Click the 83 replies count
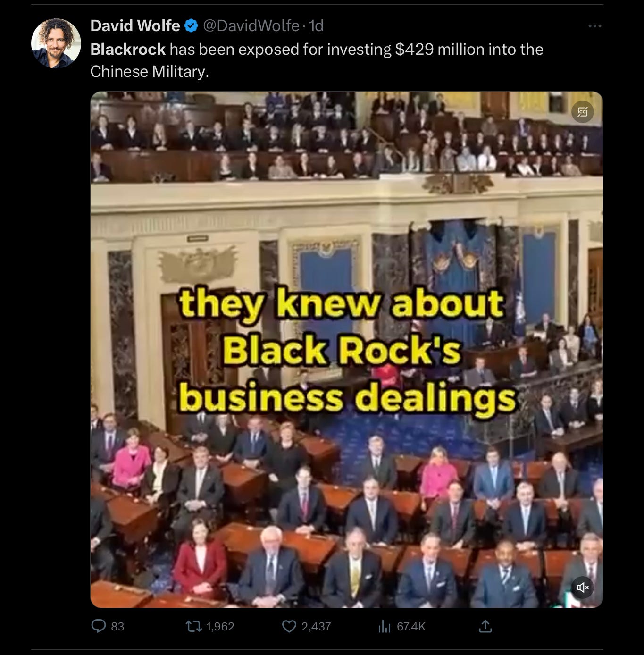Viewport: 644px width, 655px height. [x=117, y=626]
